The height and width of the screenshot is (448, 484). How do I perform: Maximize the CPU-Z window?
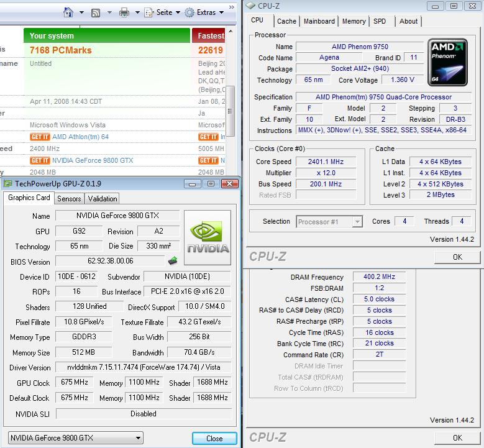click(x=454, y=6)
